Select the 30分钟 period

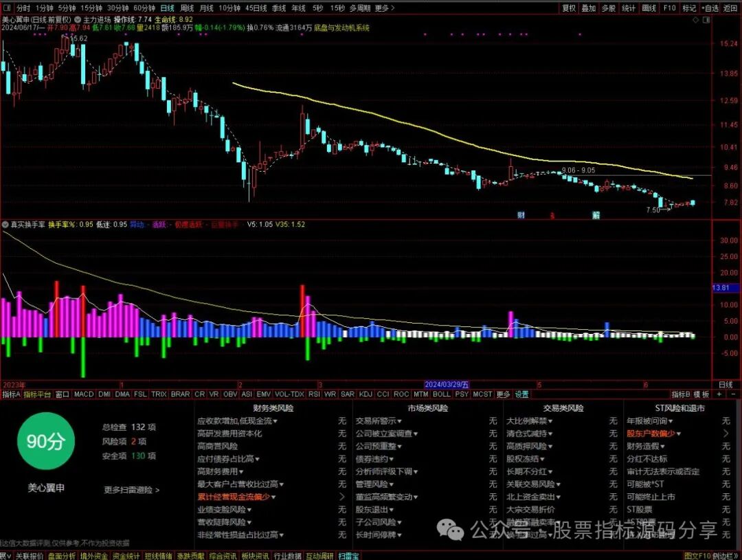click(x=117, y=8)
